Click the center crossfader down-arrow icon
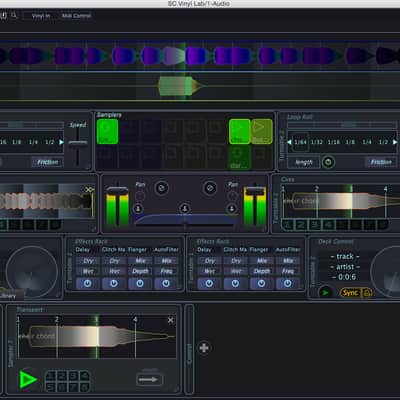Viewport: 400px width, 400px height. pyautogui.click(x=185, y=209)
